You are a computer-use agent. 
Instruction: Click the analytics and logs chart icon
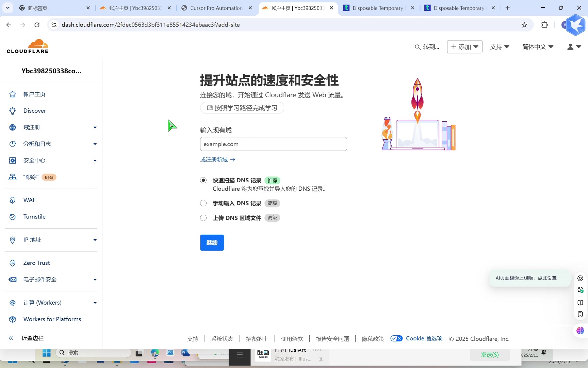pos(13,144)
